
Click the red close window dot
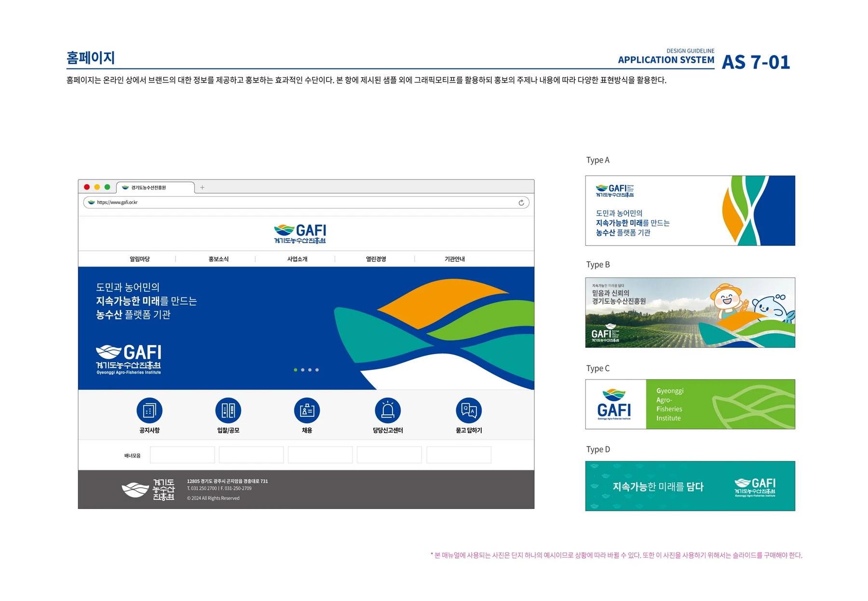87,187
